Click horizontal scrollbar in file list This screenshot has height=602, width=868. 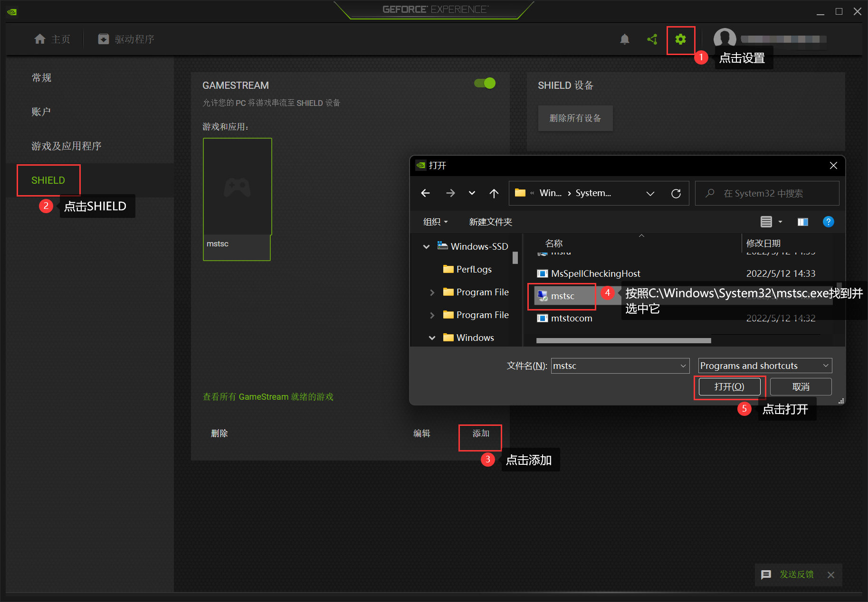[623, 340]
